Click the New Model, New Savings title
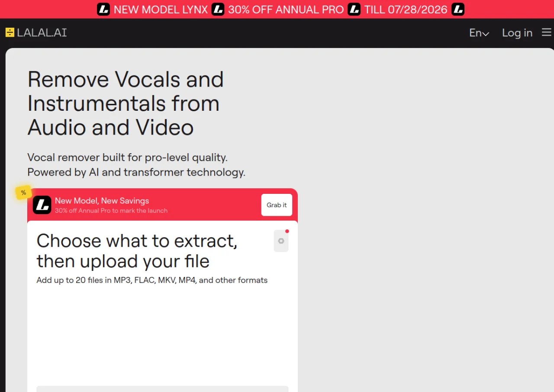554x392 pixels. tap(102, 201)
